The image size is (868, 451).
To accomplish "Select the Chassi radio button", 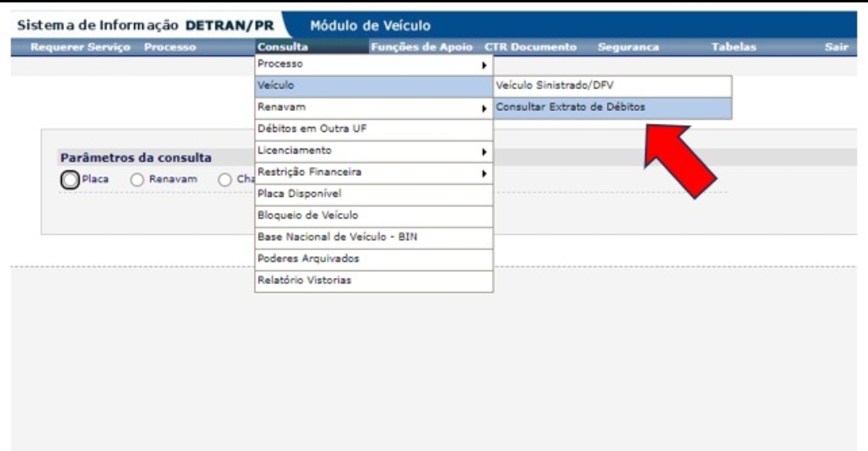I will [224, 179].
